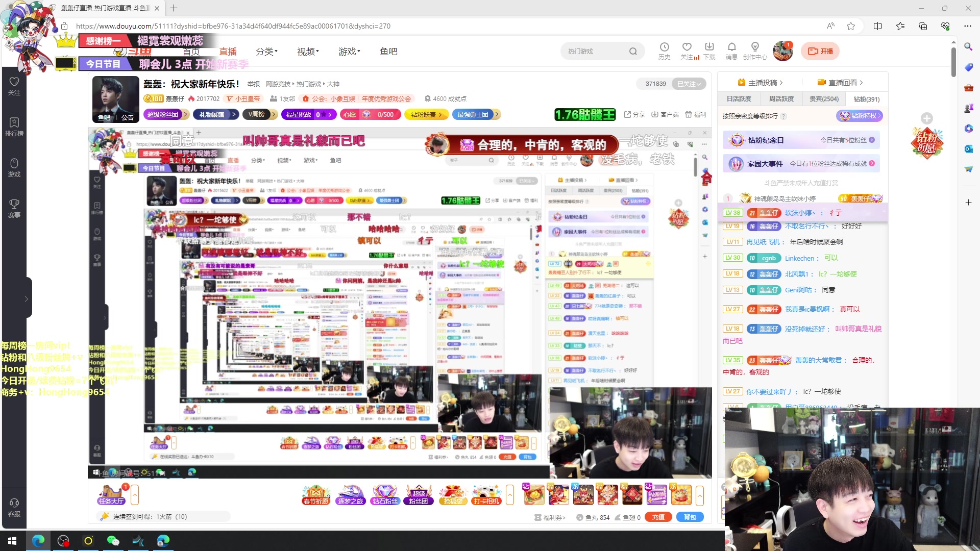Expand the 分类 navigation dropdown

[x=266, y=52]
